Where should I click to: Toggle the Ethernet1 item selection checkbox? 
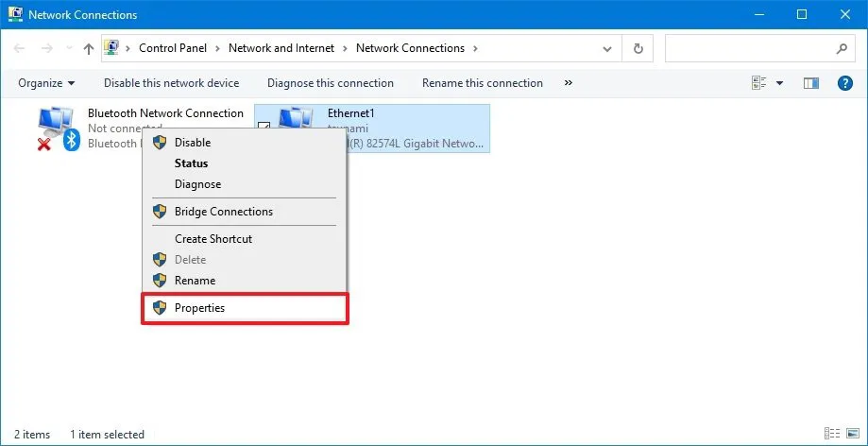tap(264, 127)
